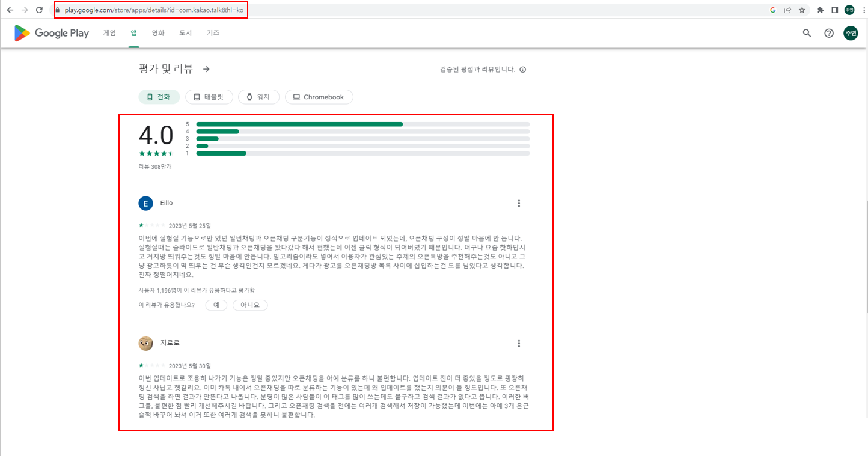Screen dimensions: 868x456
Task: Mark the review unhelpful with 아니요
Action: tap(250, 305)
